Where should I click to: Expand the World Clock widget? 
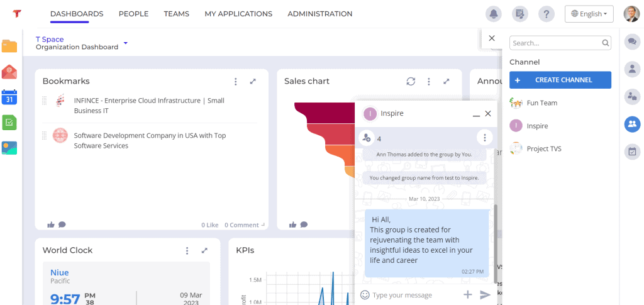point(204,250)
